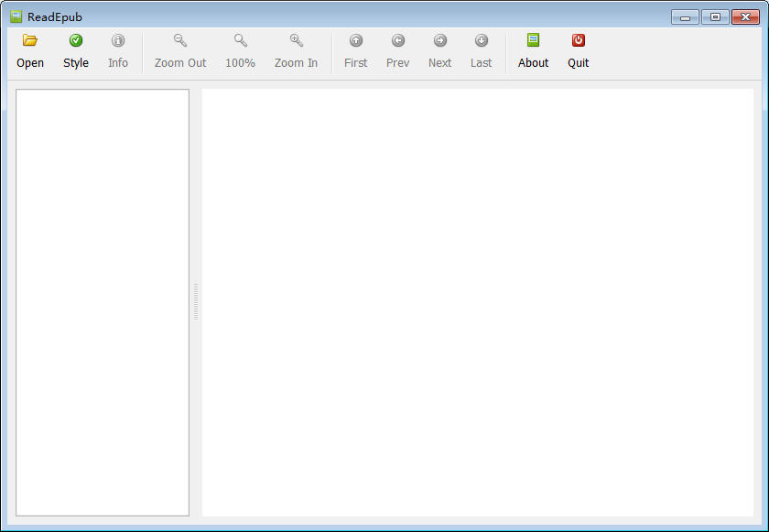Click inside the blank reading pane
The width and height of the screenshot is (769, 532).
[x=478, y=302]
